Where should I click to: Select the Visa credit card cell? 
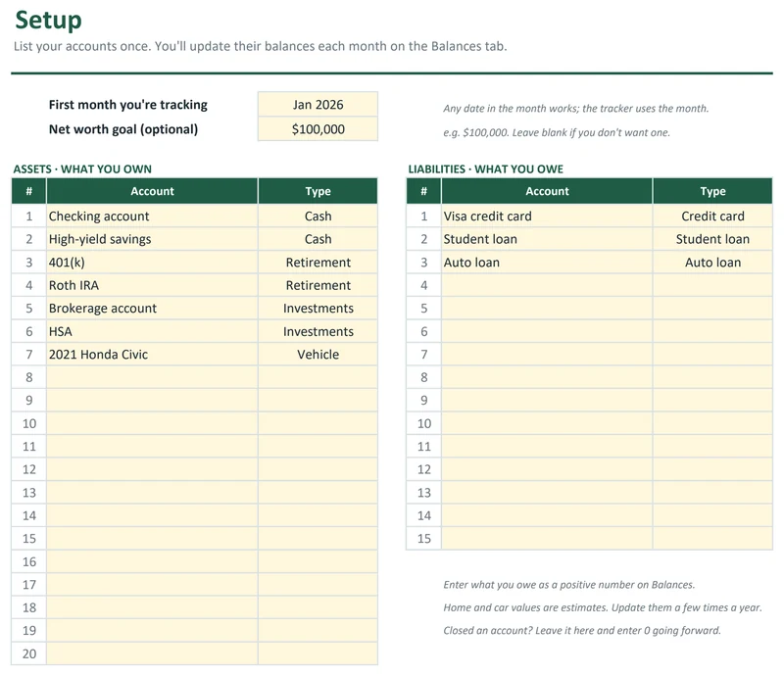click(x=547, y=216)
